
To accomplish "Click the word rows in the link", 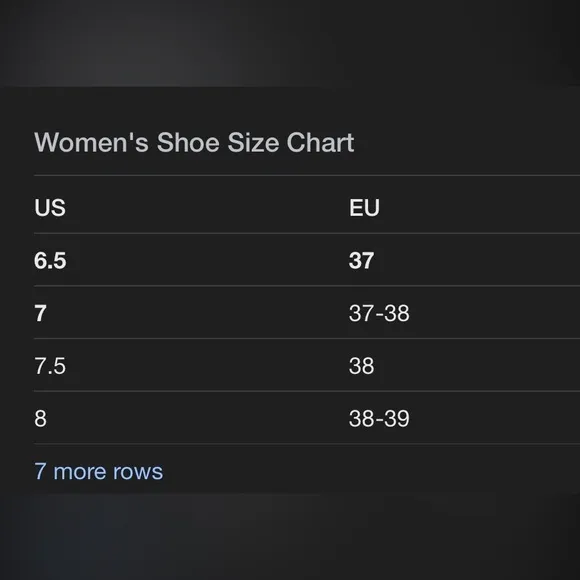I will 138,472.
